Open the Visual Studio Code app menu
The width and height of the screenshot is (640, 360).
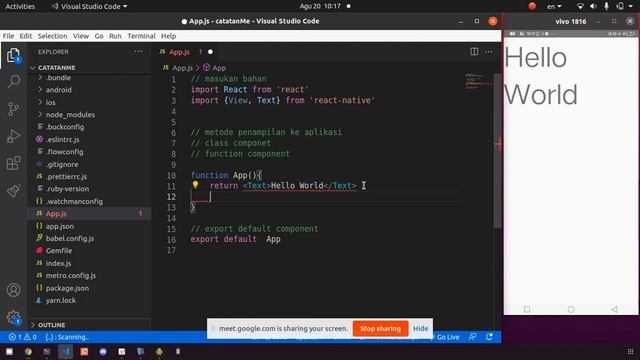point(89,6)
